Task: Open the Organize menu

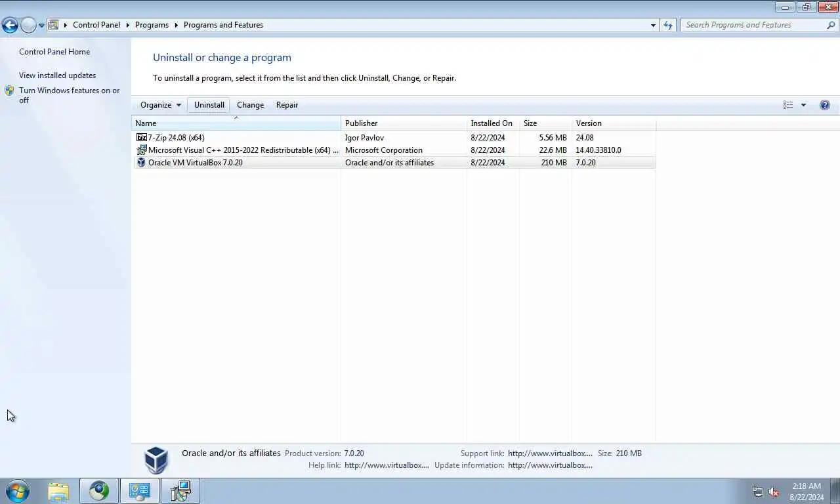Action: point(161,105)
